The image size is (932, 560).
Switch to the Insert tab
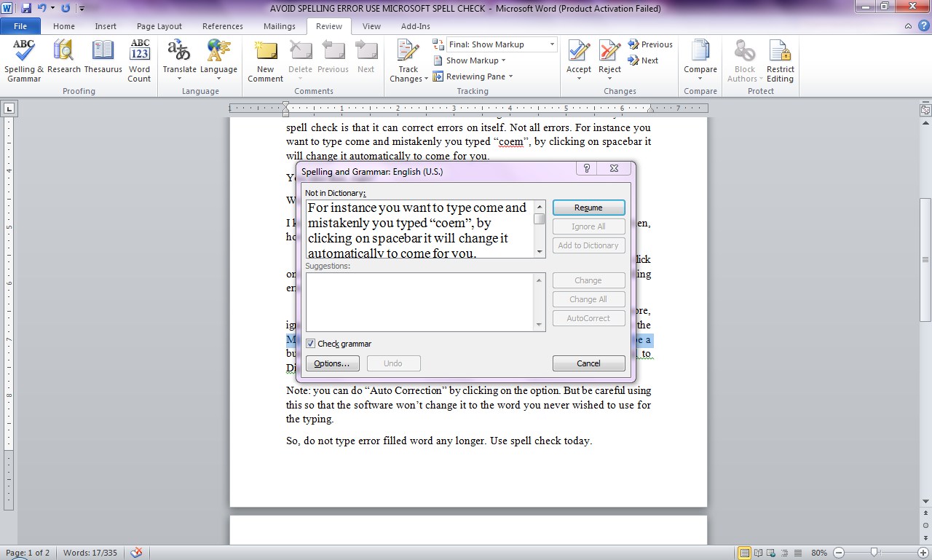pos(106,26)
